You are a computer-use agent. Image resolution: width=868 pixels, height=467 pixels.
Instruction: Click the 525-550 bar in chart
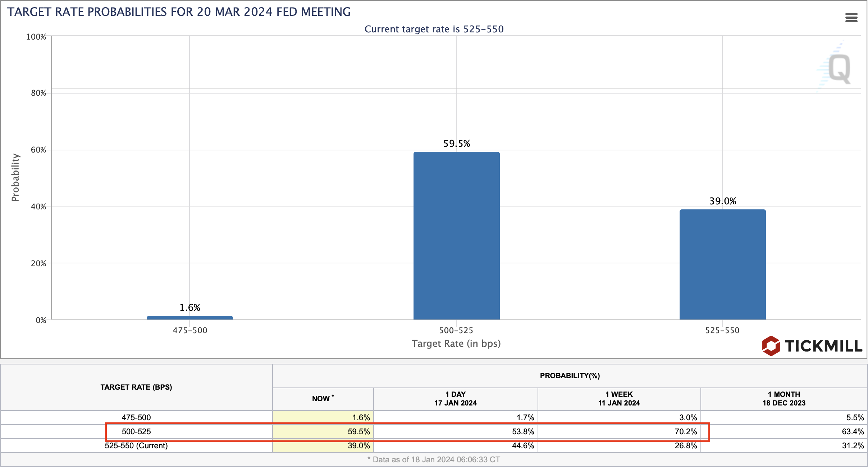point(722,264)
